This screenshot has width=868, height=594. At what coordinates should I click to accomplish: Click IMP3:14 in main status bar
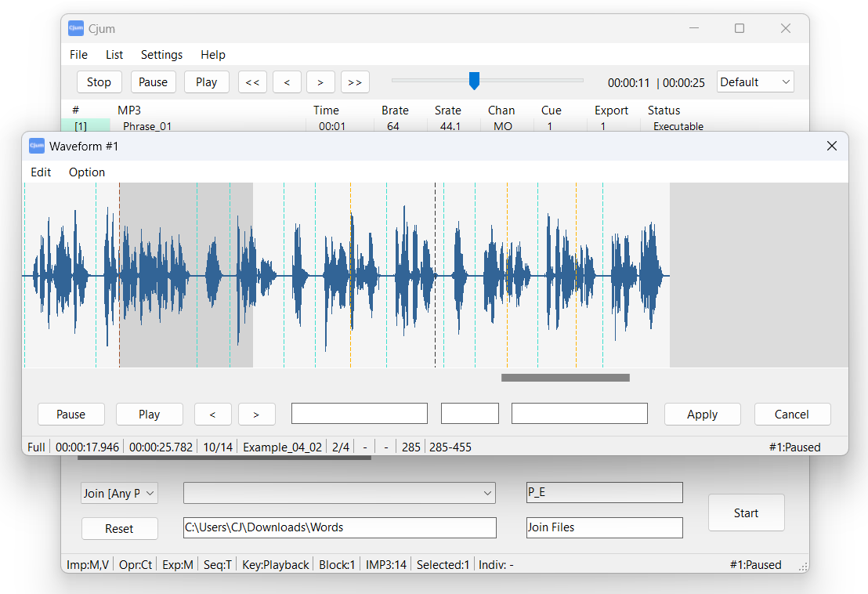point(386,565)
